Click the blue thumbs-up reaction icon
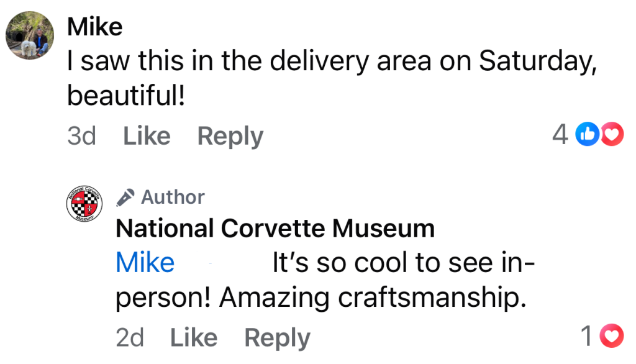Image resolution: width=636 pixels, height=364 pixels. point(587,134)
